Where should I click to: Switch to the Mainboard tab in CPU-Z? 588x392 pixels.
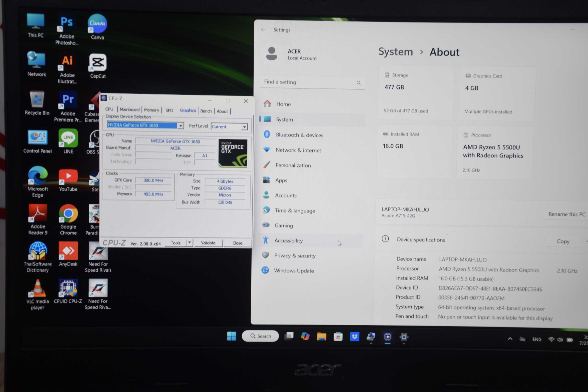tap(130, 110)
